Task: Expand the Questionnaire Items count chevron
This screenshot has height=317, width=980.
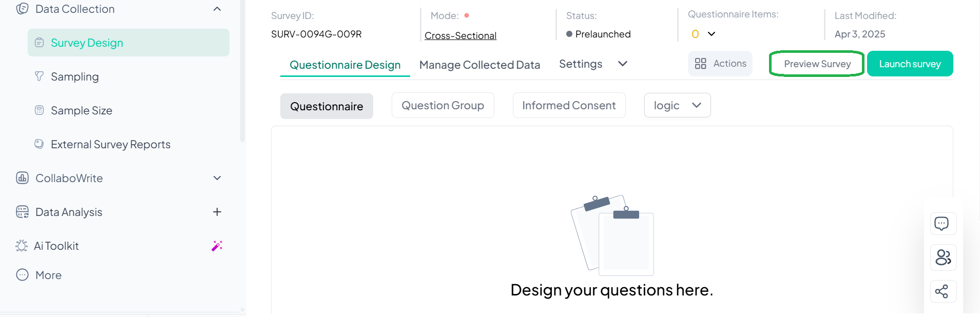Action: pos(711,34)
